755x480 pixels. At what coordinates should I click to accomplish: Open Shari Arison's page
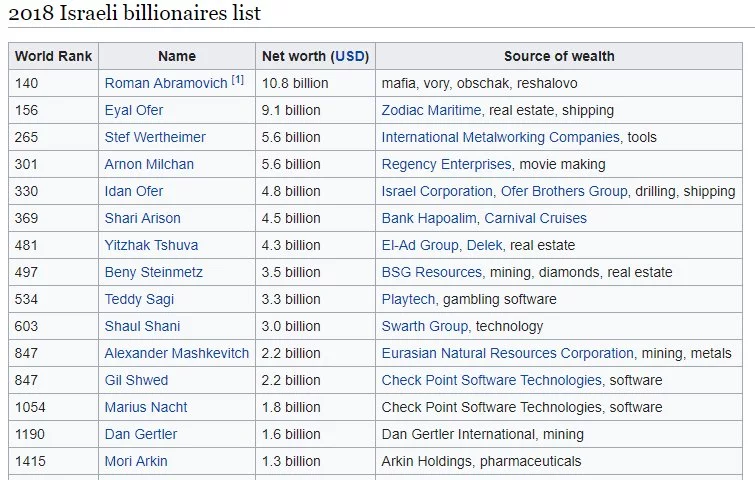click(x=144, y=218)
